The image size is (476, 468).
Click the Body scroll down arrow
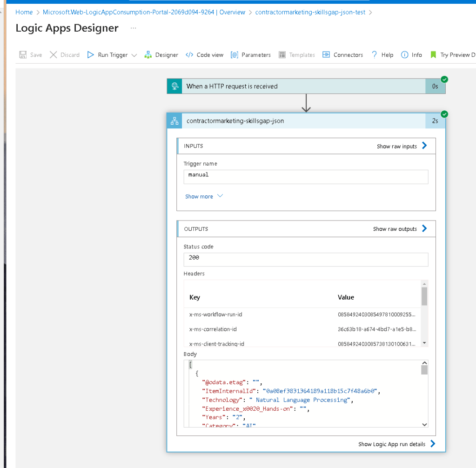click(424, 425)
